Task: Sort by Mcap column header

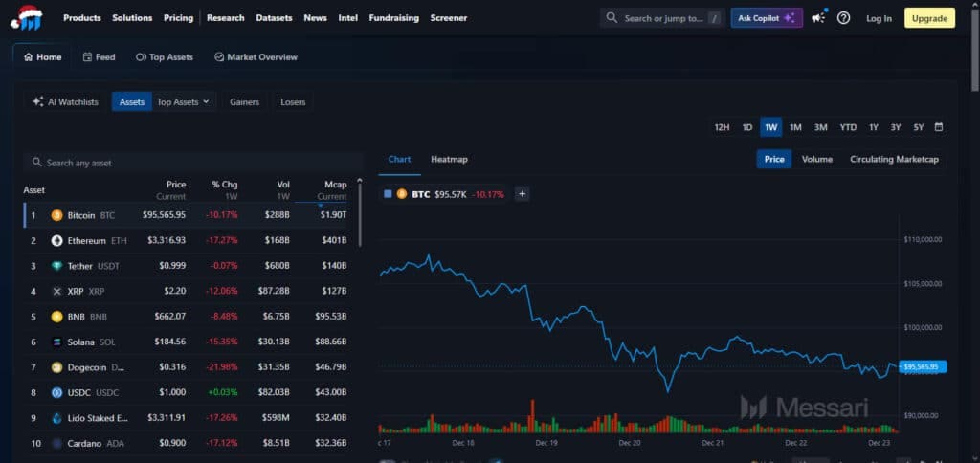Action: click(331, 190)
